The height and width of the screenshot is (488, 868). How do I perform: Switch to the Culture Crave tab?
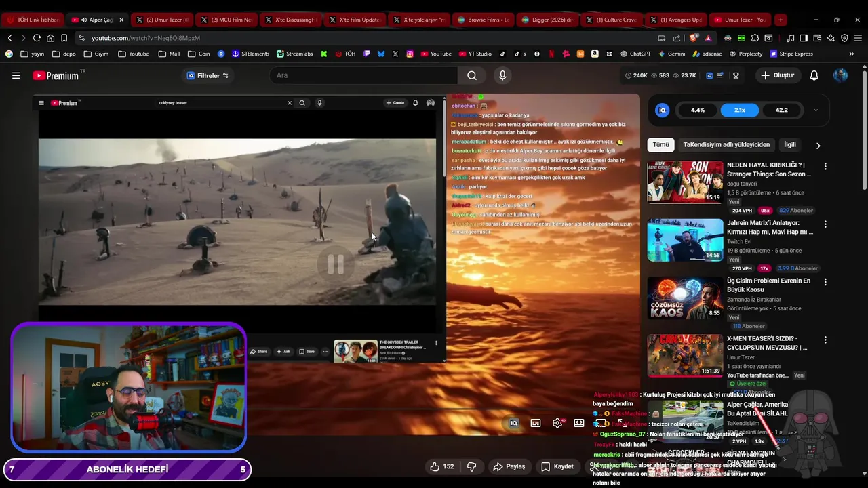coord(612,20)
